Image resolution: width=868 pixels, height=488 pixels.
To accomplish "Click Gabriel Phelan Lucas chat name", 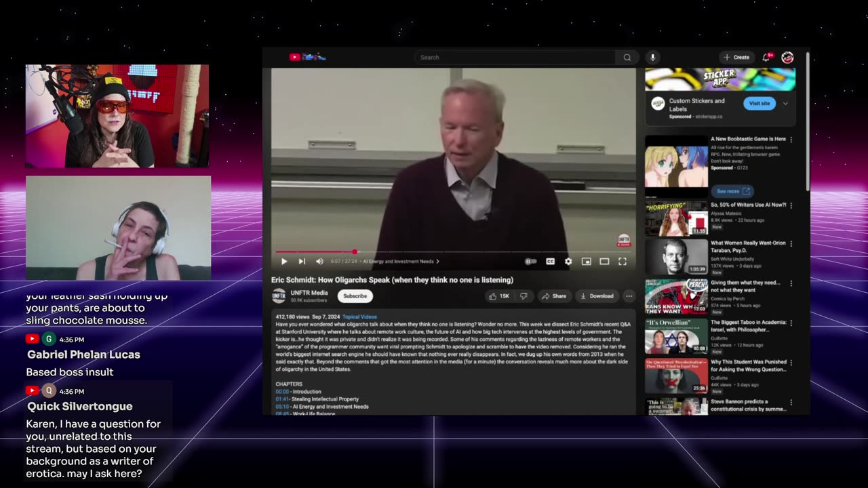I will (83, 354).
